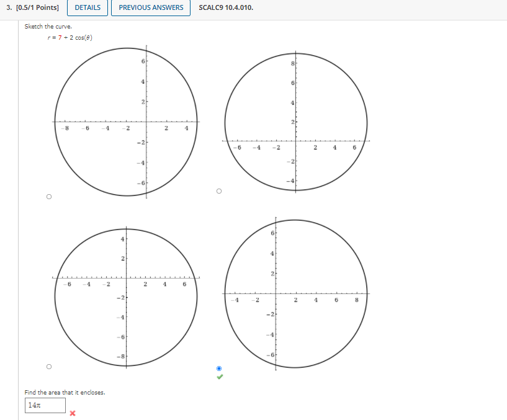Click the area answer input field
This screenshot has width=507, height=420.
pyautogui.click(x=44, y=405)
